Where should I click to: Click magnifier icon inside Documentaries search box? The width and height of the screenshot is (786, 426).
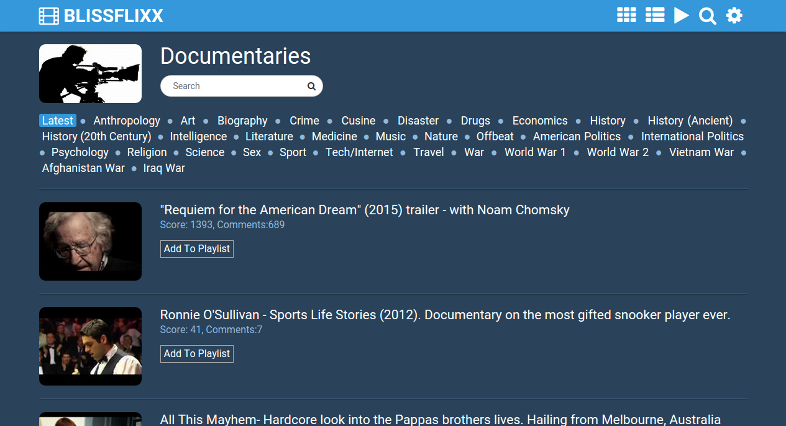pos(311,86)
